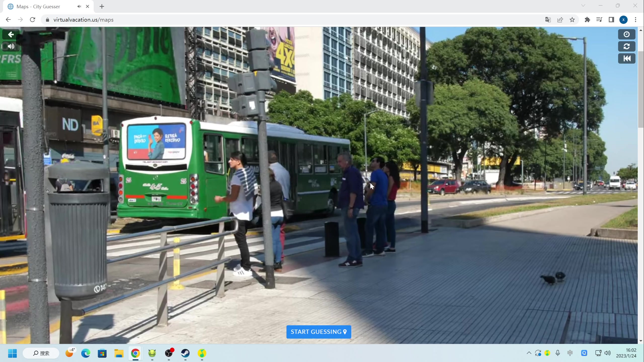Click the clock timer icon button
The width and height of the screenshot is (644, 362).
click(626, 34)
